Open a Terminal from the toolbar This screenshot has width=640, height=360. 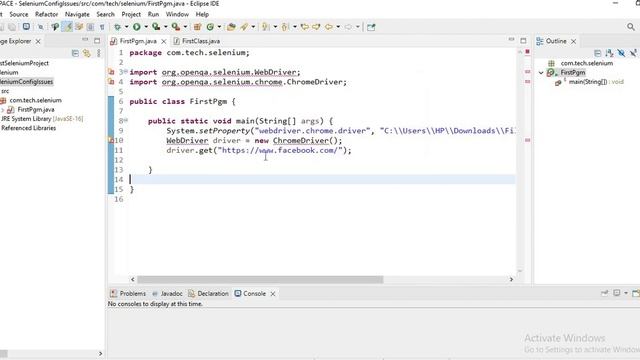26,27
